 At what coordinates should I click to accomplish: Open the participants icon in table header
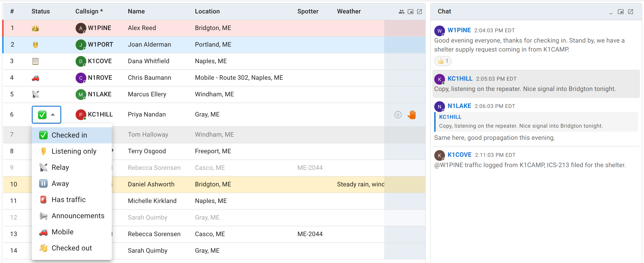point(401,11)
